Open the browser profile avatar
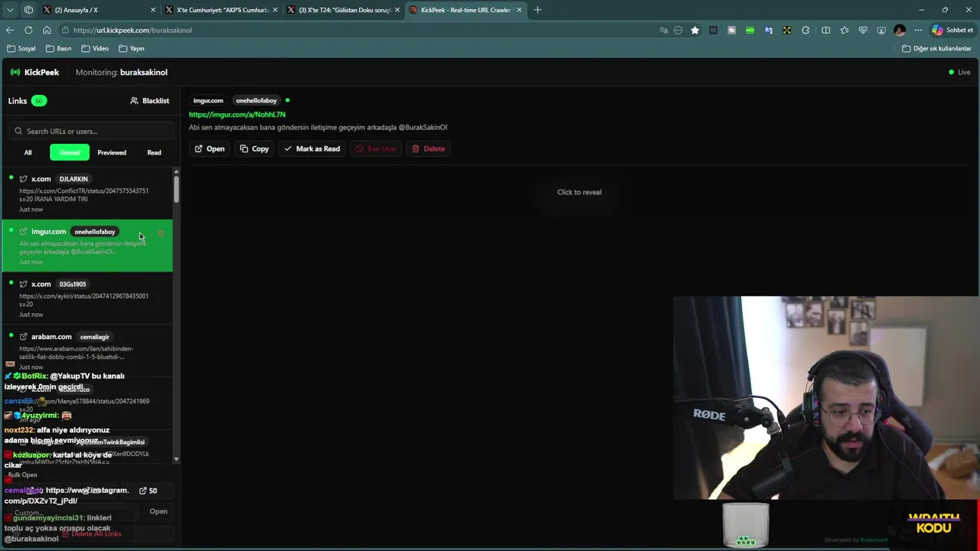Image resolution: width=980 pixels, height=551 pixels. coord(900,30)
